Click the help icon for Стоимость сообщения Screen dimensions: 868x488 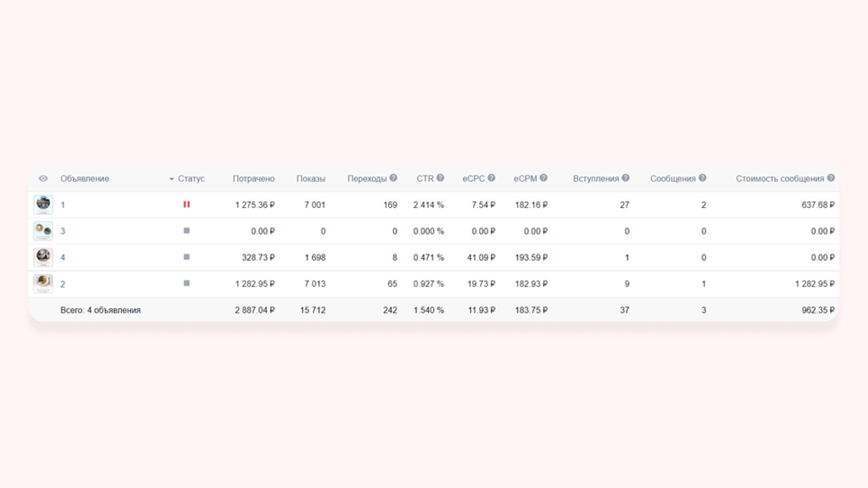pyautogui.click(x=831, y=178)
